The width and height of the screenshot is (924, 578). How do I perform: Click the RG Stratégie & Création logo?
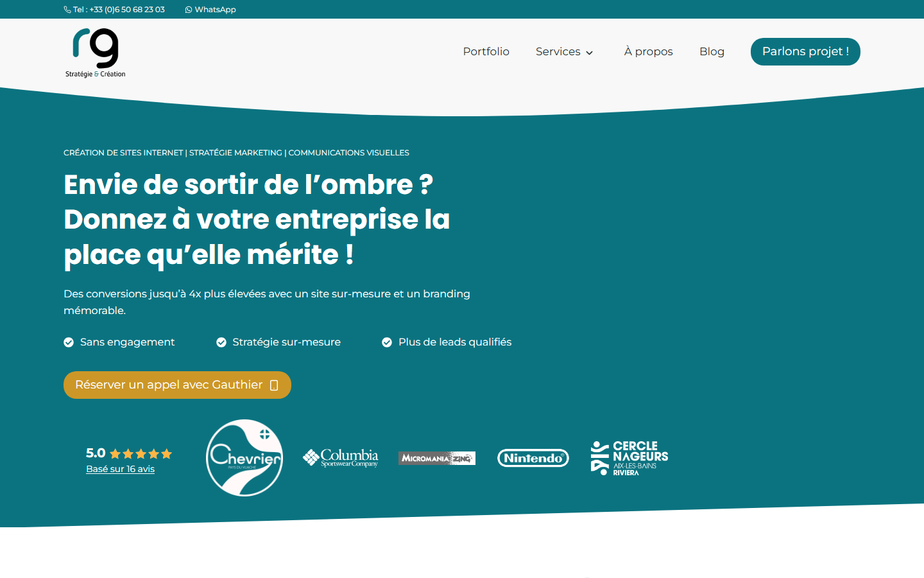click(x=96, y=53)
